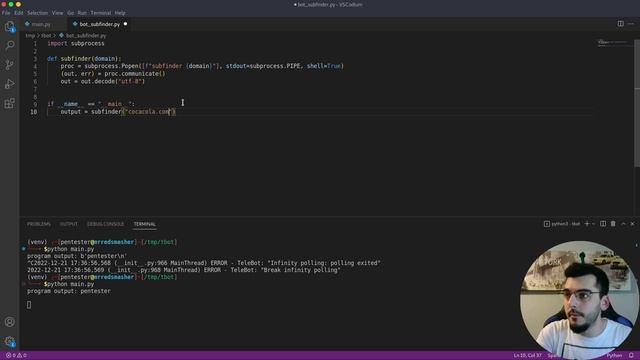
Task: Open the File menu
Action: pos(6,13)
